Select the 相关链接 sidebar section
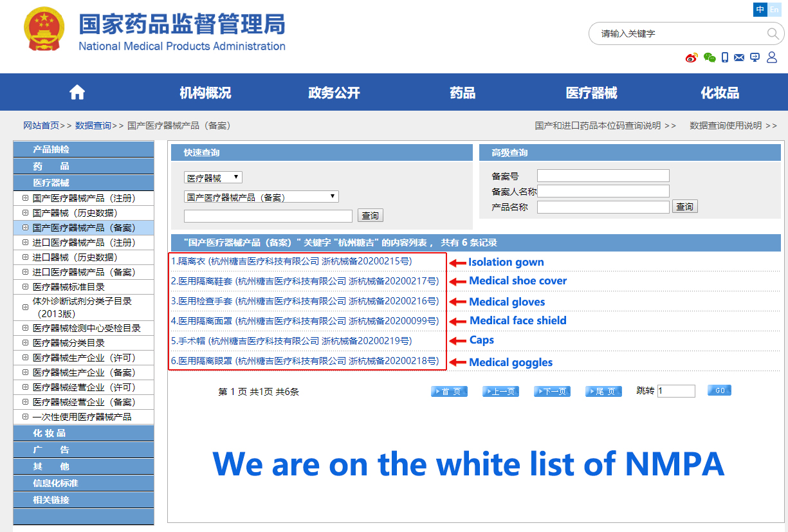 (x=84, y=500)
